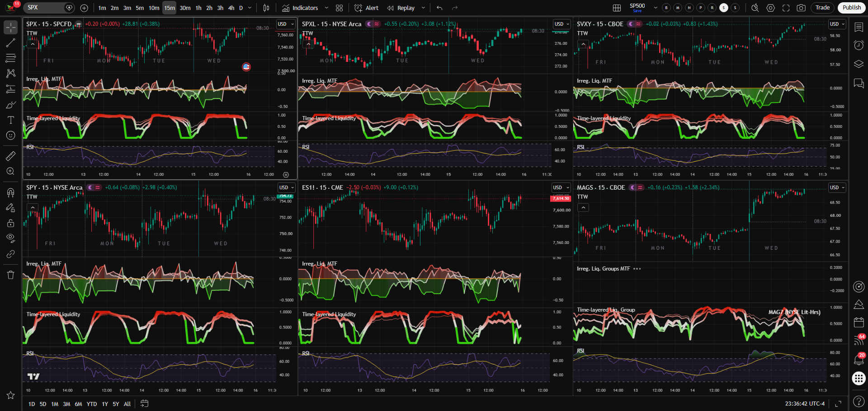The height and width of the screenshot is (411, 868).
Task: Take a chart snapshot with camera icon
Action: point(801,8)
